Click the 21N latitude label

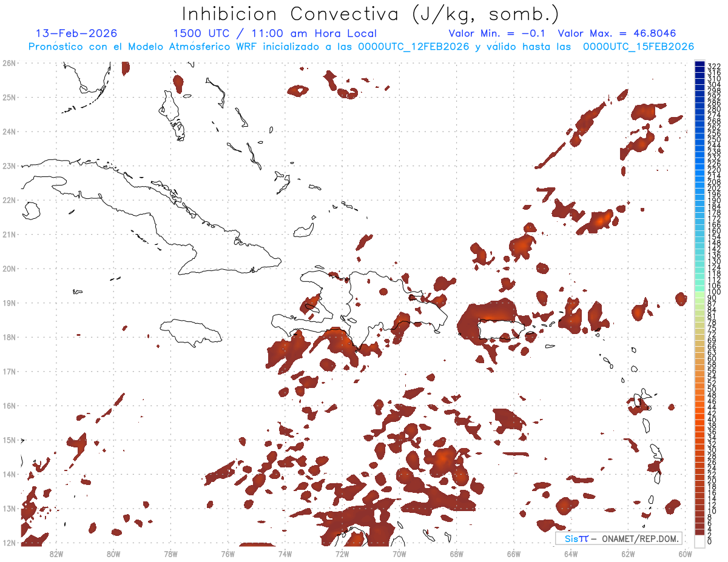9,234
